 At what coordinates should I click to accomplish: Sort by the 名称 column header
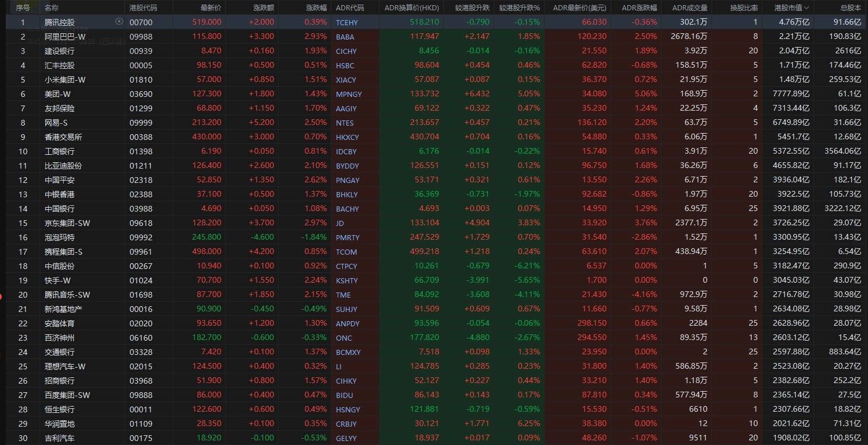point(51,8)
